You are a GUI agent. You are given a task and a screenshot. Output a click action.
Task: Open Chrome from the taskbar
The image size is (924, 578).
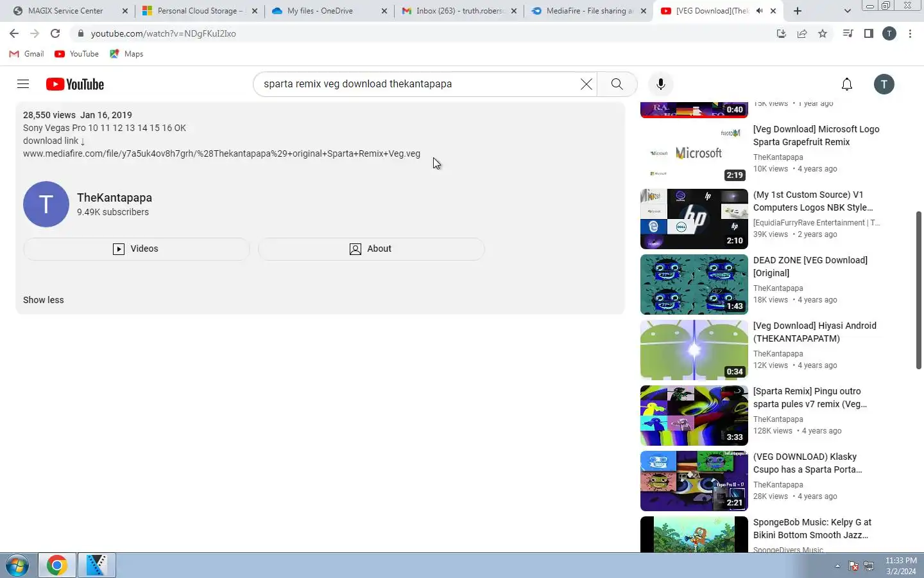click(56, 566)
